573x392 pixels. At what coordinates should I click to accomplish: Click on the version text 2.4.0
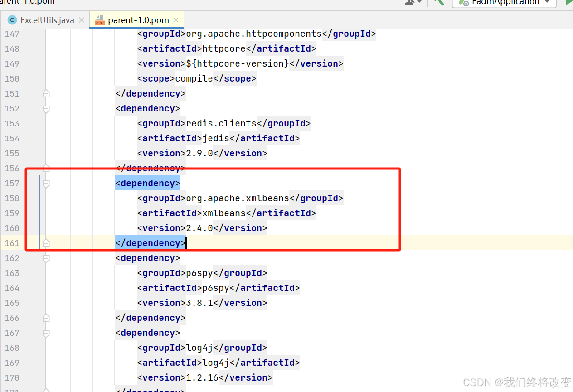(x=199, y=228)
